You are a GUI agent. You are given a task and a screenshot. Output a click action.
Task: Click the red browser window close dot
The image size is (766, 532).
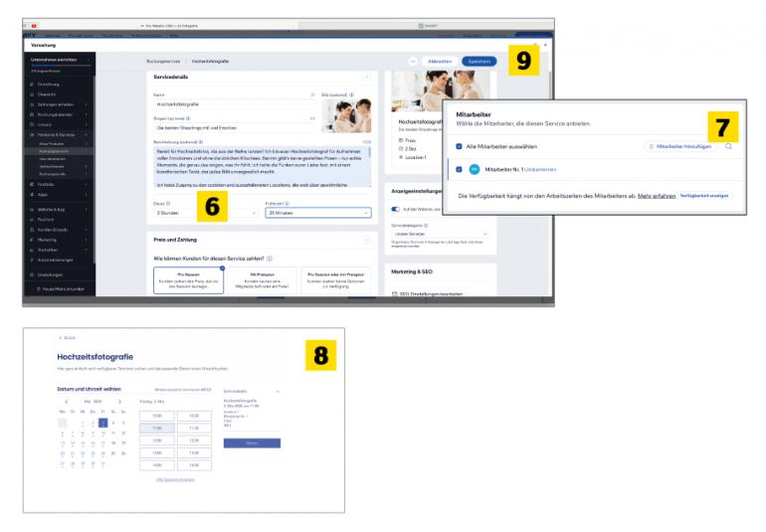pyautogui.click(x=34, y=26)
